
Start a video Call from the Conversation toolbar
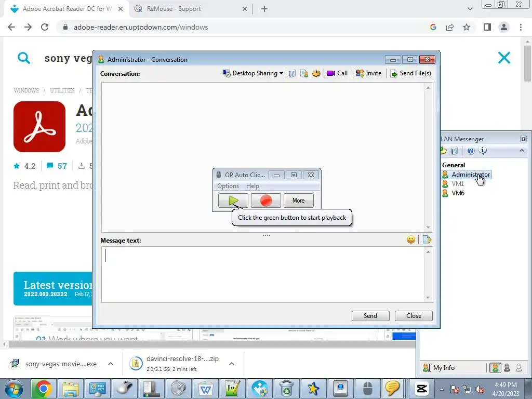(x=337, y=73)
